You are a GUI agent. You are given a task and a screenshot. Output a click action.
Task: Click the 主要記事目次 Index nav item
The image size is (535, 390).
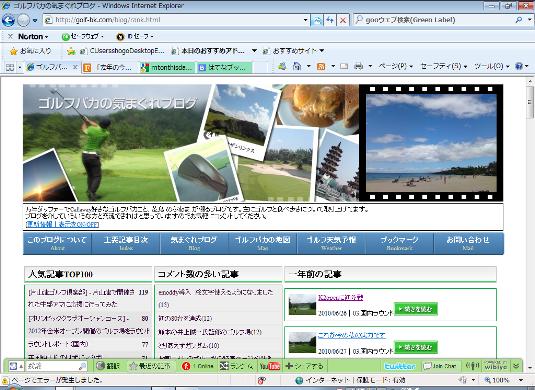point(126,243)
